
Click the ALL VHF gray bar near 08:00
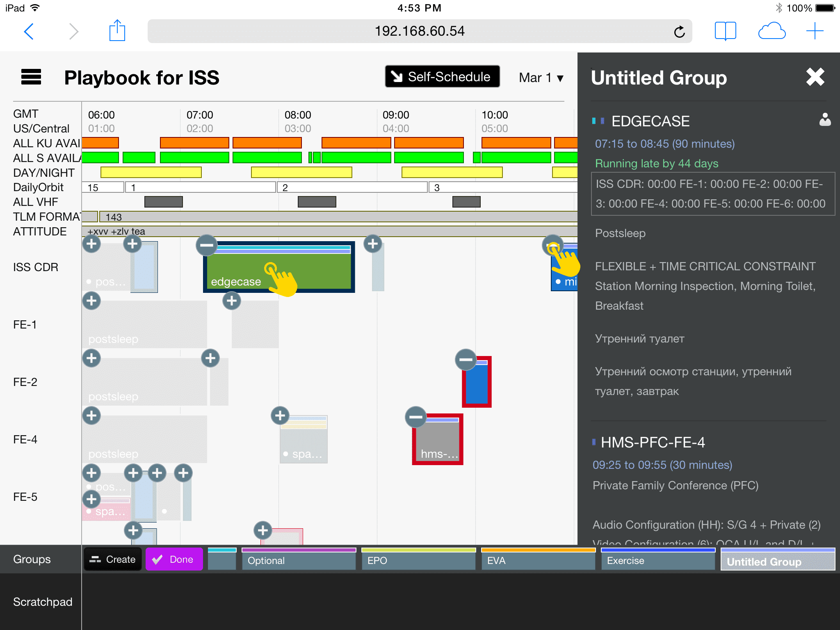click(x=317, y=202)
